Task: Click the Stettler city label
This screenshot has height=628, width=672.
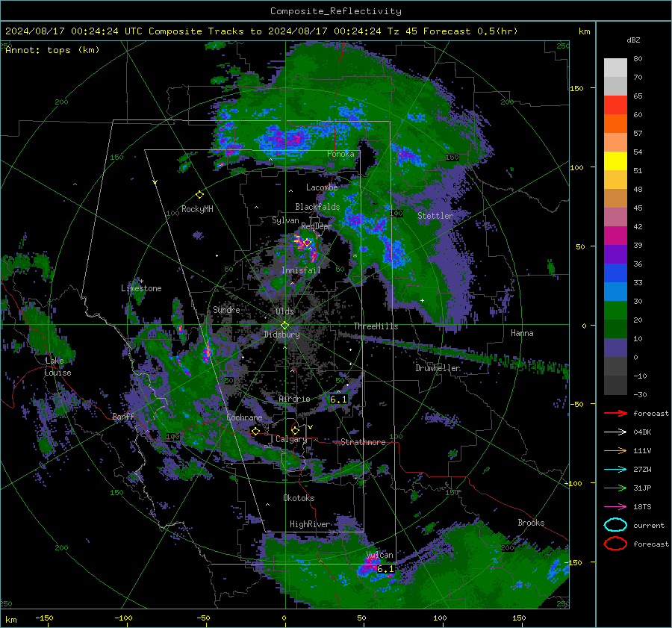Action: click(x=435, y=216)
